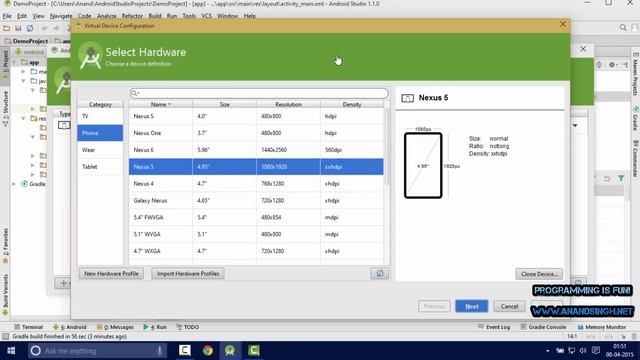Click the Density column header
The height and width of the screenshot is (360, 640).
tap(352, 104)
